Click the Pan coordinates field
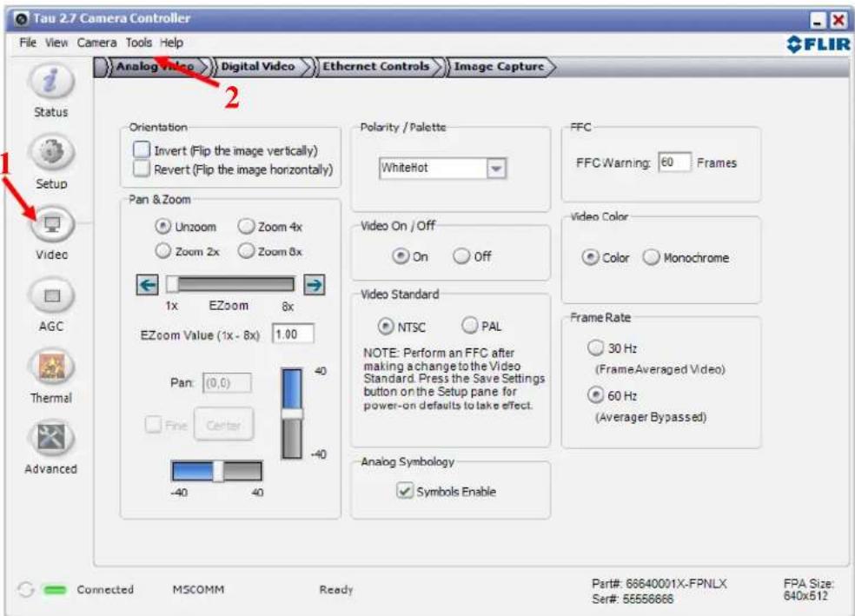 point(228,382)
